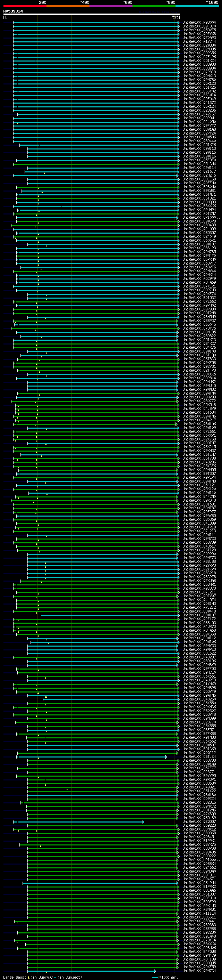Select UniRef100_Q9AVB5 label
This screenshot has width=222, height=980.
pyautogui.click(x=199, y=516)
